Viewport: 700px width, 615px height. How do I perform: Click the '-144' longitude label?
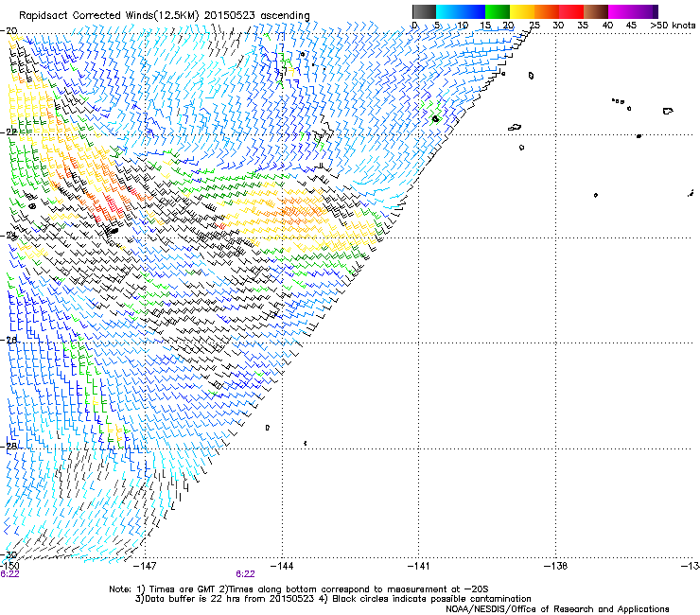pos(282,566)
